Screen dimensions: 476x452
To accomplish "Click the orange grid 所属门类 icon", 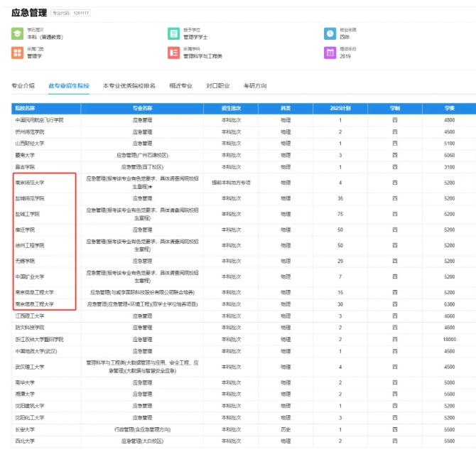I will tap(17, 53).
